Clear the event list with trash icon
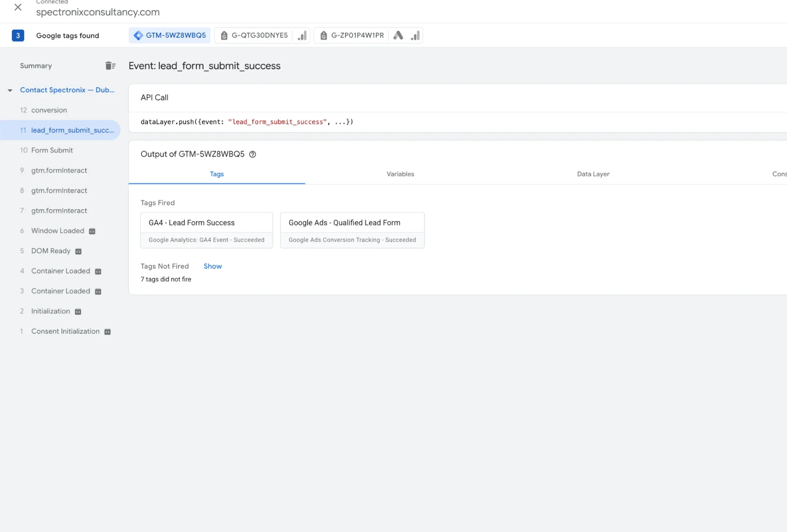 pyautogui.click(x=110, y=66)
